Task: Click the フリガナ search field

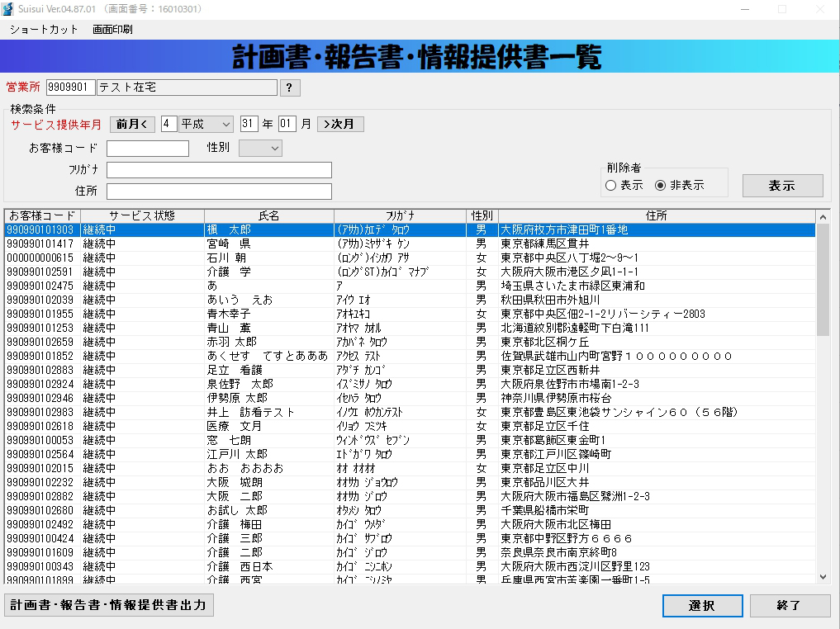Action: pyautogui.click(x=219, y=170)
